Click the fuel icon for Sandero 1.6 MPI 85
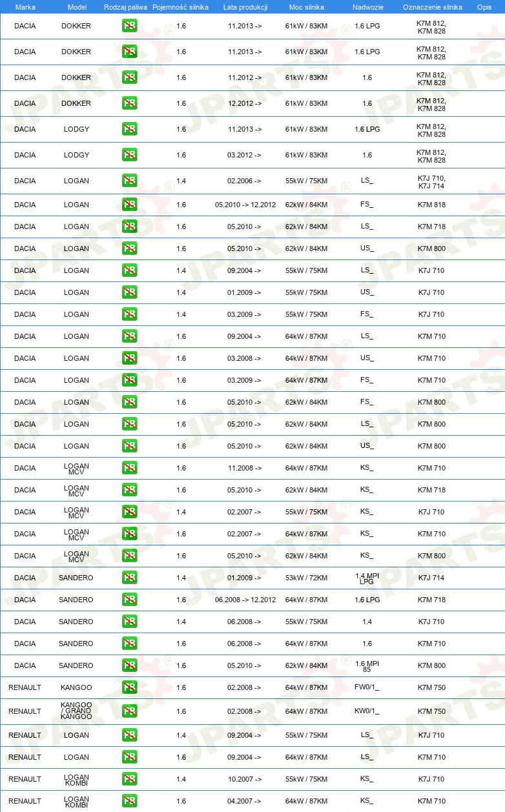 tap(129, 665)
